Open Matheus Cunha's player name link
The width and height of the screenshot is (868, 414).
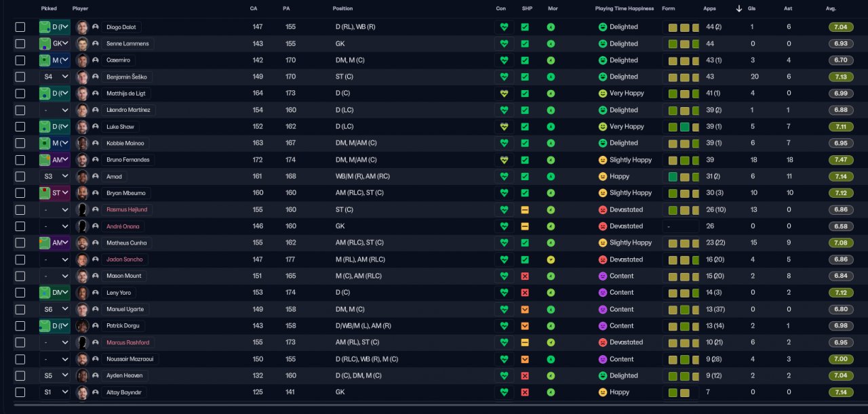(127, 243)
